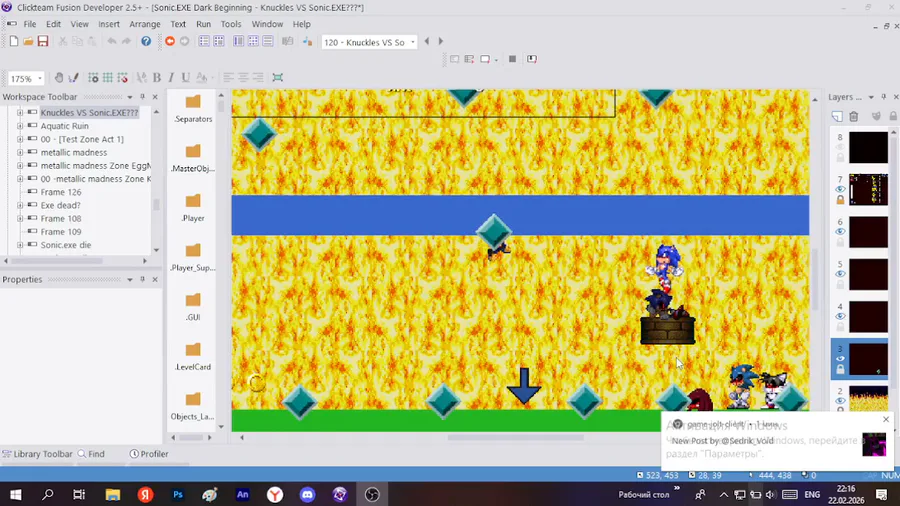Switch to Library Toolbar tab
Screen dimensions: 900x506
coord(37,454)
